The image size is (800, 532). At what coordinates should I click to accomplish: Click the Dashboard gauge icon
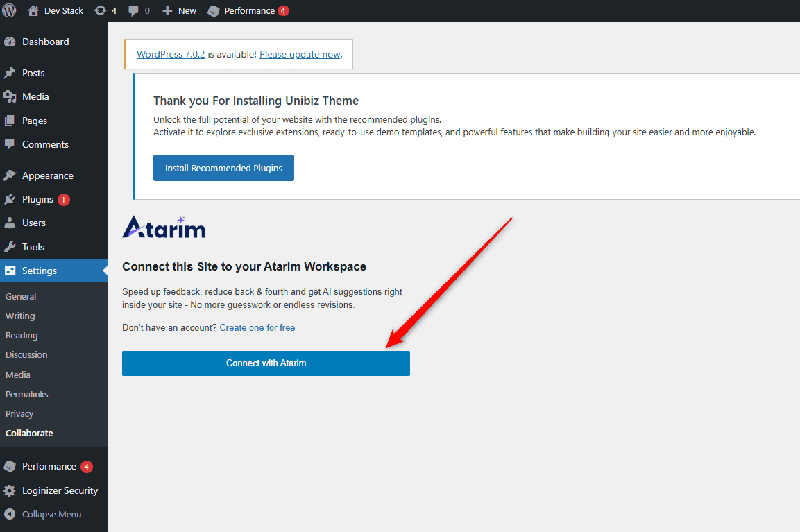10,42
